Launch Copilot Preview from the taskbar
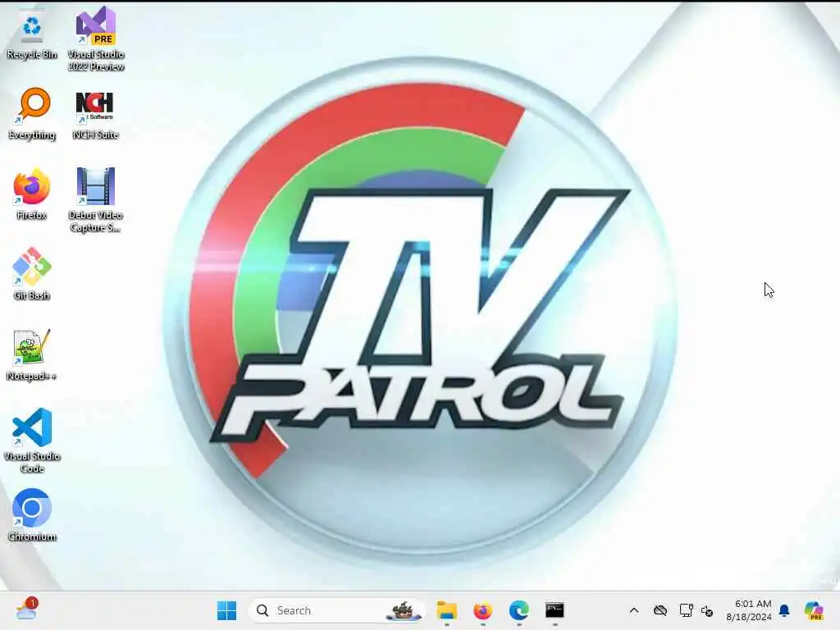Viewport: 840px width, 630px height. click(x=814, y=610)
